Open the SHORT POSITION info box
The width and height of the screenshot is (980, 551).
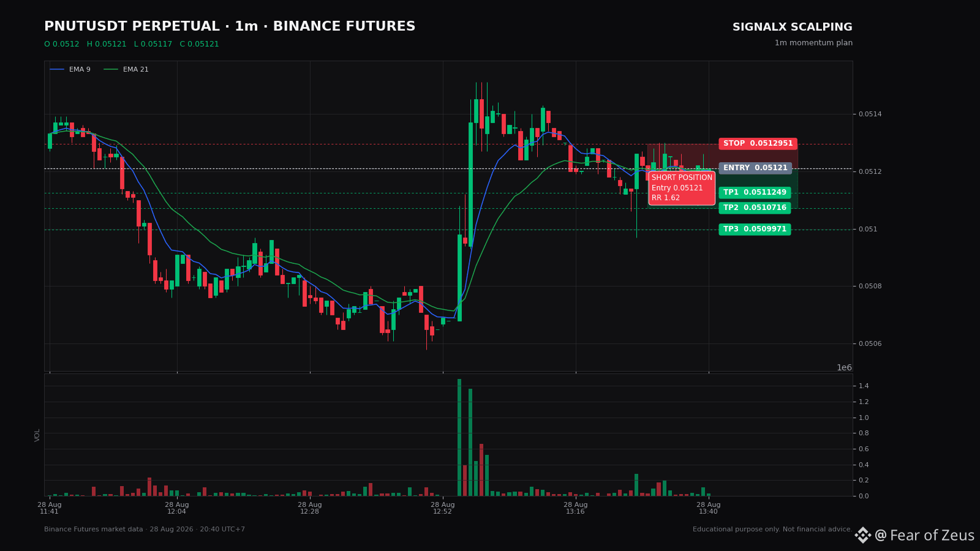[x=682, y=188]
